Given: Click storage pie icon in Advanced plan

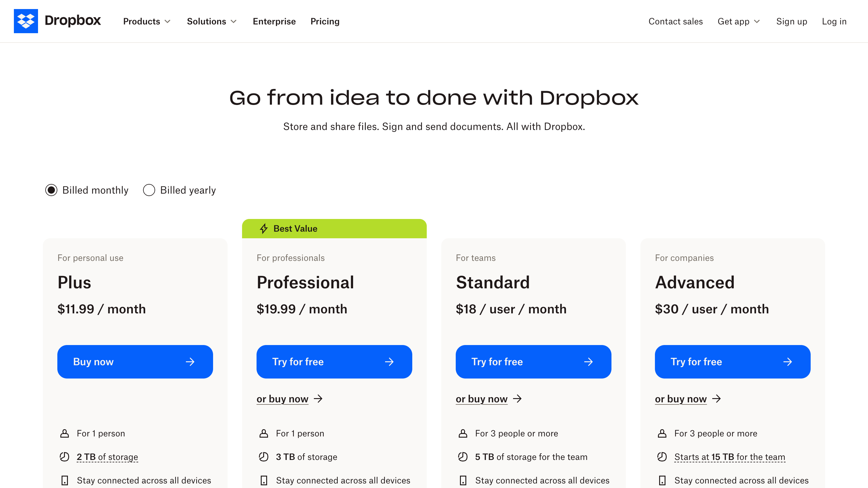Looking at the screenshot, I should pos(662,457).
